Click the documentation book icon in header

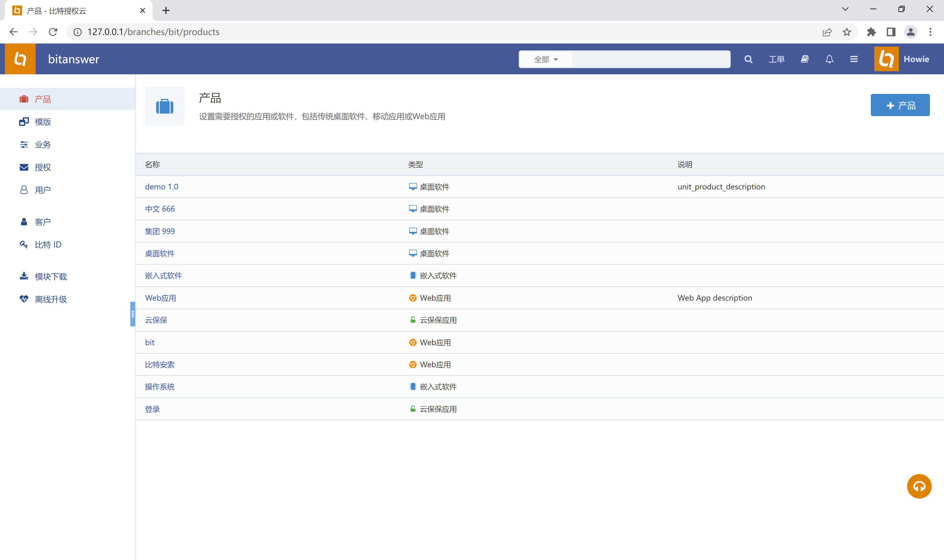805,59
